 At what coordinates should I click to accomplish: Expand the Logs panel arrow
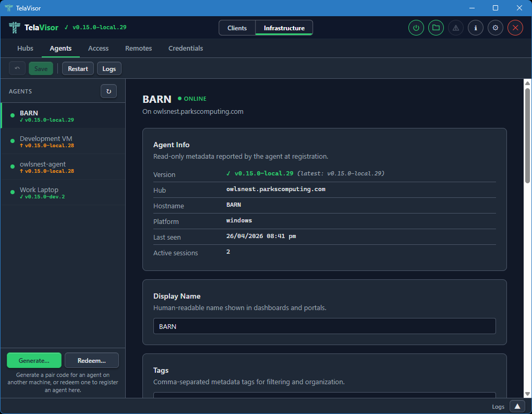coord(517,406)
